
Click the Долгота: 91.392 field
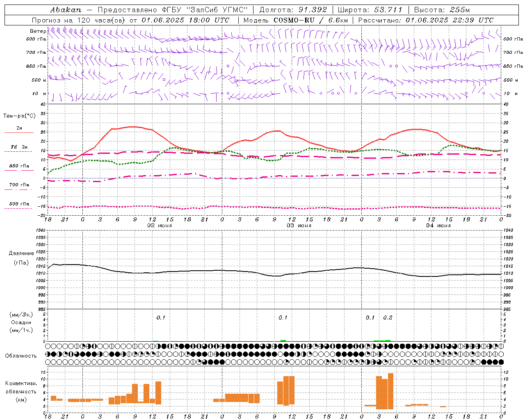tap(293, 10)
